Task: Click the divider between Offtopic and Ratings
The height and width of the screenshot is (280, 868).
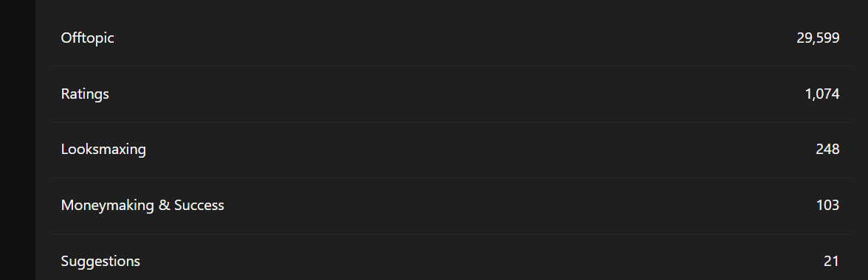Action: click(450, 66)
